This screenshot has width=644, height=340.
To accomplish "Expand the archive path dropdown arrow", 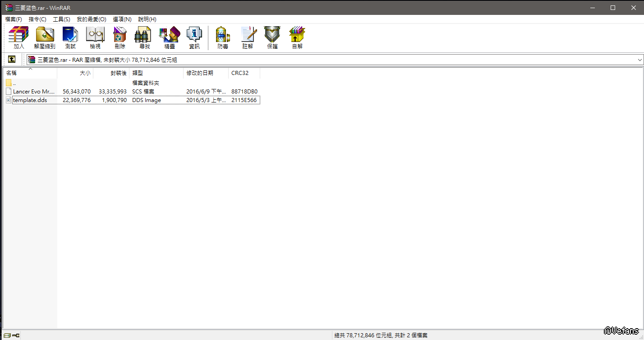I will (639, 60).
